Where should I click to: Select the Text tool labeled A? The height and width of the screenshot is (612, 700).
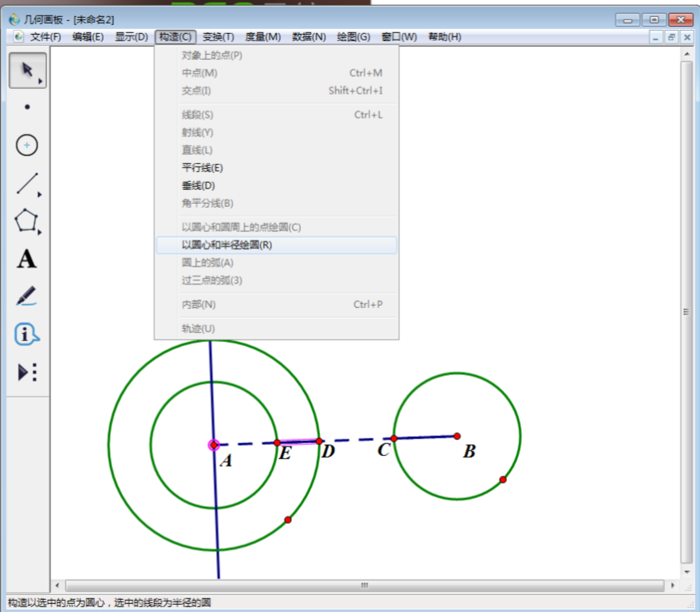27,259
